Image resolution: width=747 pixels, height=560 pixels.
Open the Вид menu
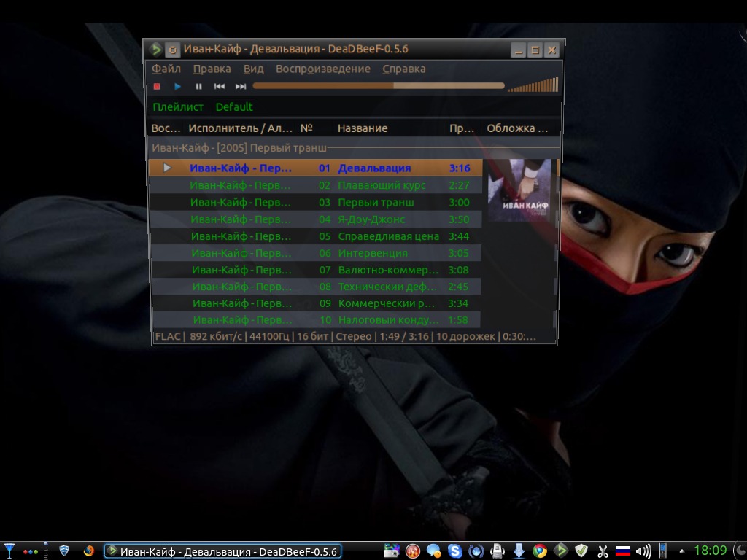tap(253, 69)
